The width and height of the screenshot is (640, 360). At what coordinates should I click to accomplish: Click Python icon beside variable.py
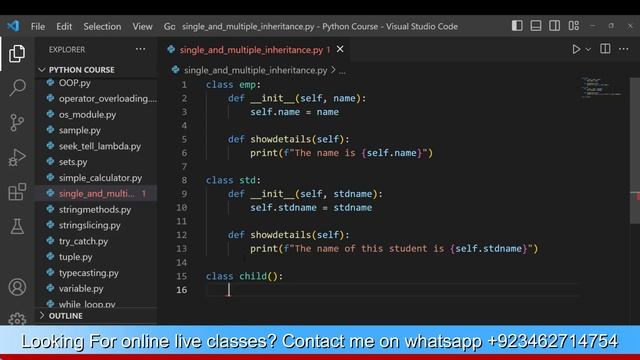click(x=50, y=288)
